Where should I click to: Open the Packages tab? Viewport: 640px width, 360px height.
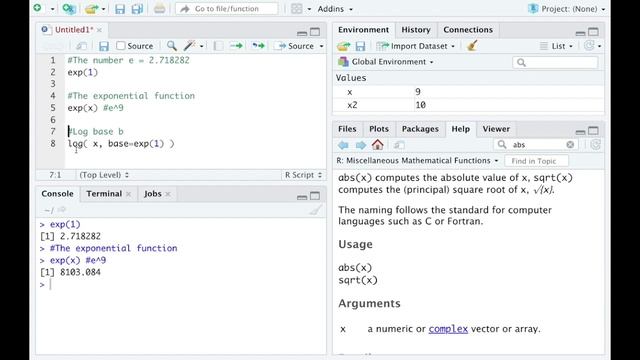(420, 129)
